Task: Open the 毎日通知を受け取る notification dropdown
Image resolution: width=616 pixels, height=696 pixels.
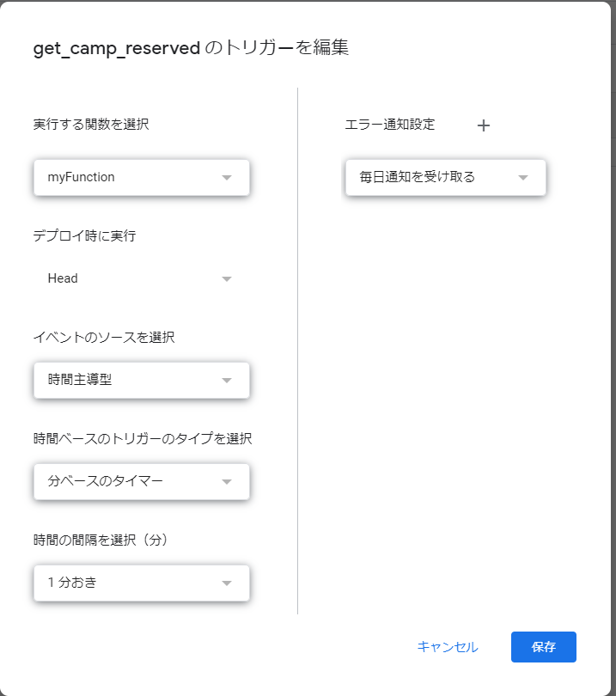Action: tap(446, 178)
